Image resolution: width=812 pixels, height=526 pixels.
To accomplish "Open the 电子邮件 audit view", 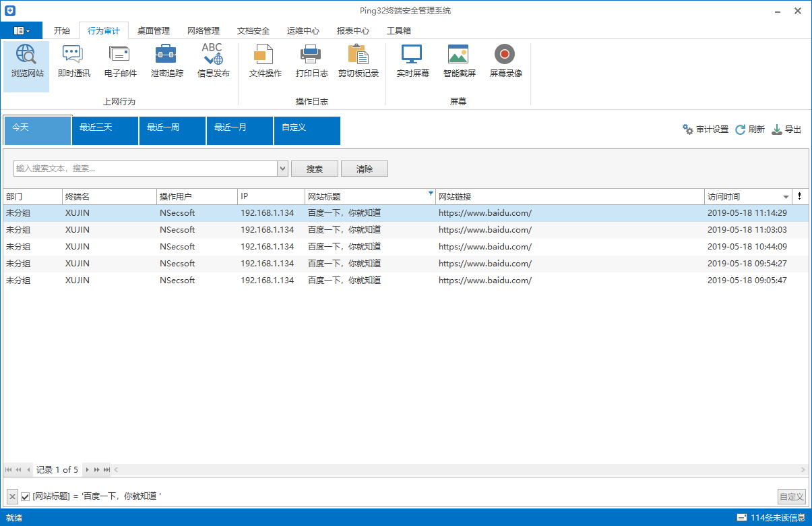I will click(x=120, y=62).
